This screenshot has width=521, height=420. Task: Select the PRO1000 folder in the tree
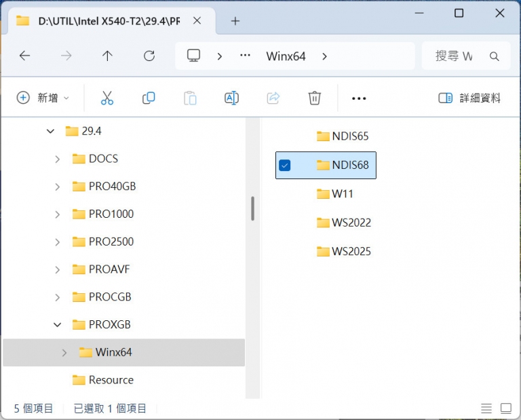click(102, 214)
